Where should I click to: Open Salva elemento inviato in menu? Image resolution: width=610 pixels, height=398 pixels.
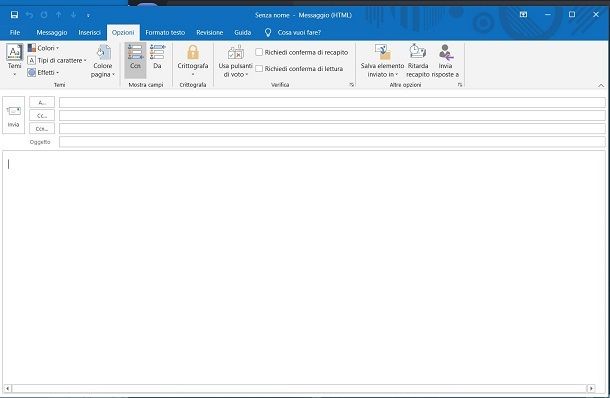[x=382, y=61]
